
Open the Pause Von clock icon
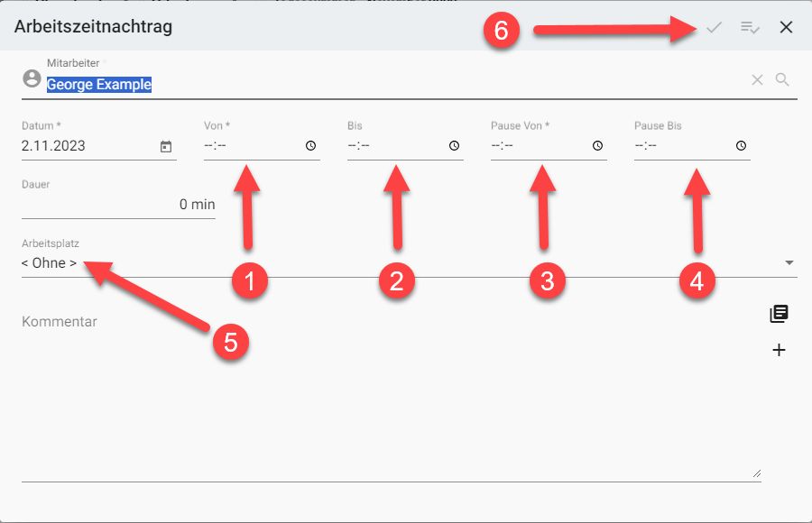[x=597, y=146]
